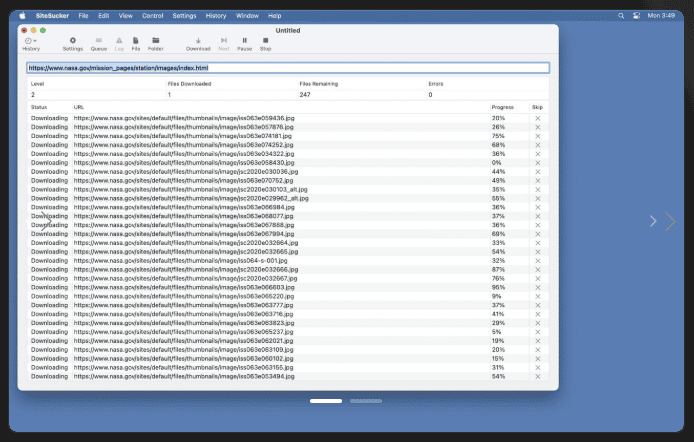The height and width of the screenshot is (442, 694).
Task: Select the iss063e067994.jpg URL row
Action: tap(184, 234)
